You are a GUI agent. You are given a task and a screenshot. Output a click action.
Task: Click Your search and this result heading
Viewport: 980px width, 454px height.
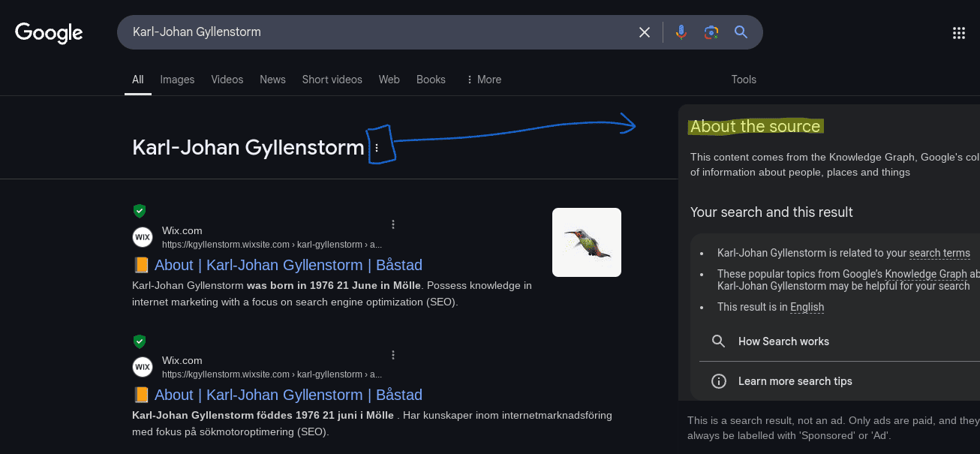771,212
